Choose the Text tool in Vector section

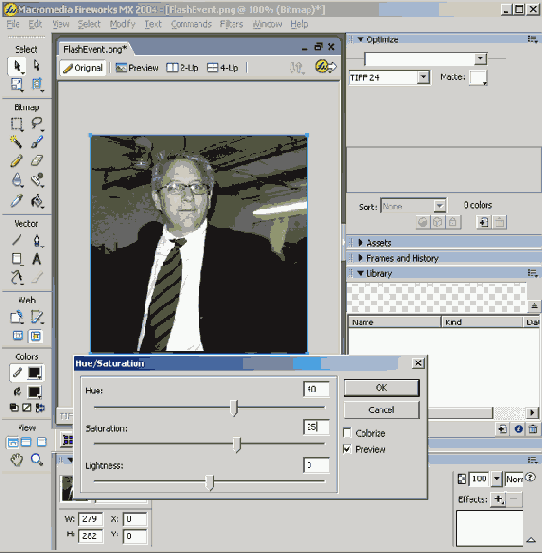[37, 259]
